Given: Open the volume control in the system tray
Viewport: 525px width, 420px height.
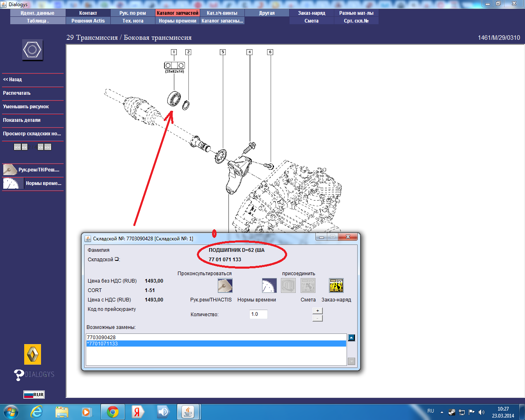Looking at the screenshot, I should [x=482, y=412].
